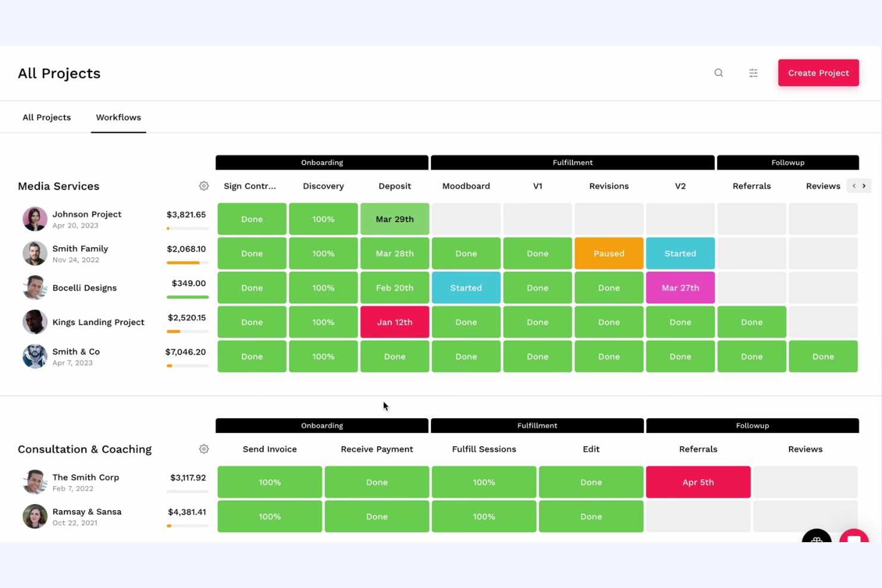
Task: Click Smith Family payment progress bar
Action: click(188, 263)
